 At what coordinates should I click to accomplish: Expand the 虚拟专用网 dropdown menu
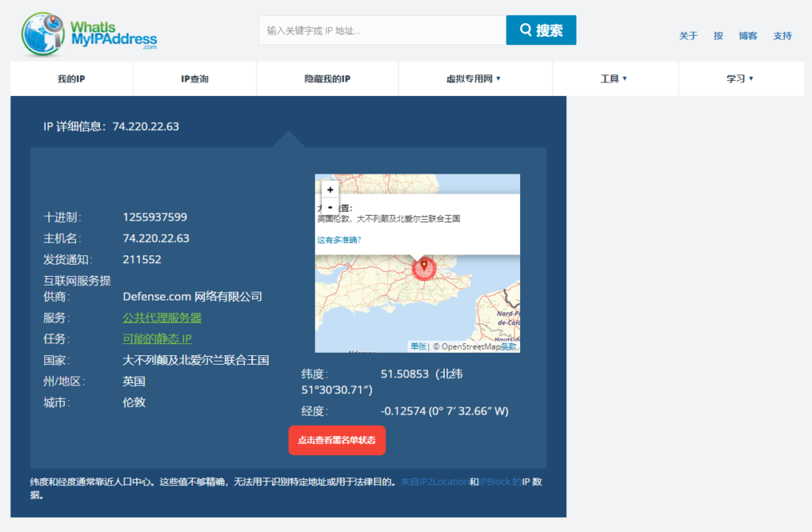click(473, 79)
